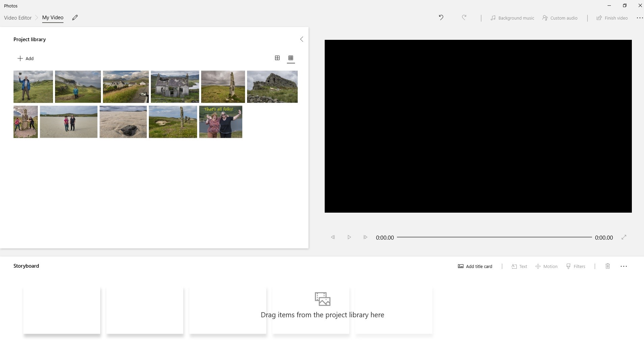Undo the last action
This screenshot has height=349, width=644.
point(441,18)
